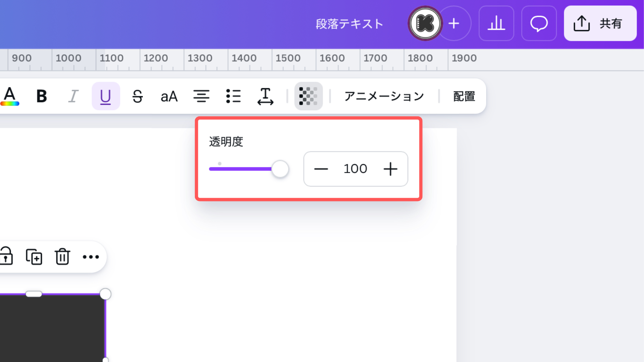Open letter and line spacing options
Image resolution: width=644 pixels, height=362 pixels.
pyautogui.click(x=265, y=96)
